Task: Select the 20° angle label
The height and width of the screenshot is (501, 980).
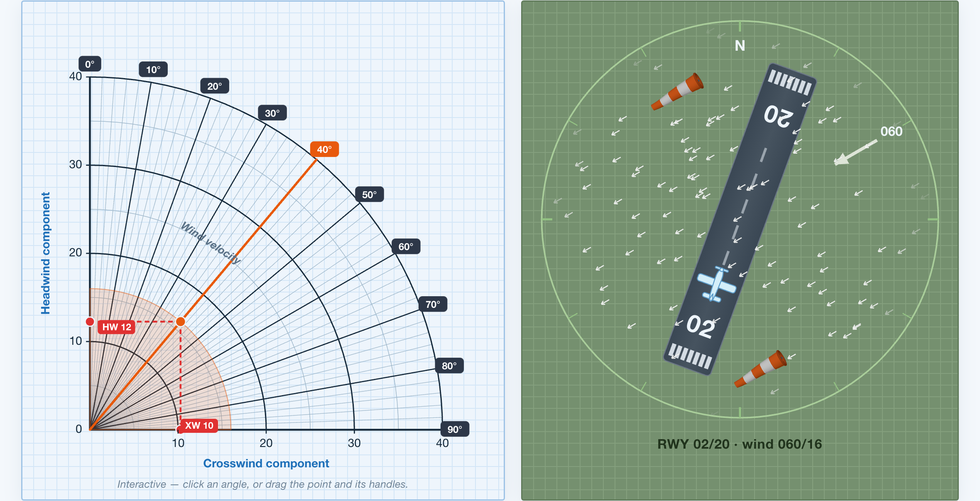Action: (x=215, y=86)
